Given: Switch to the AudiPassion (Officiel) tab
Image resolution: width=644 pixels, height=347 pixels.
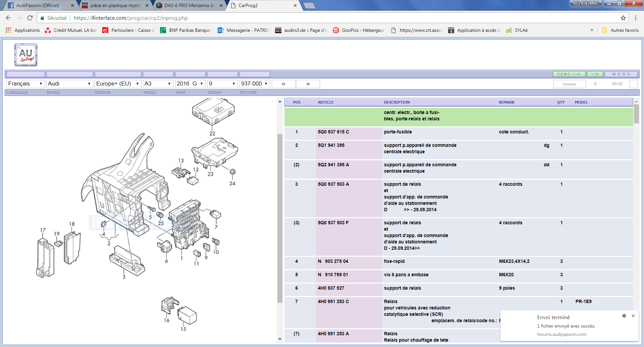Looking at the screenshot, I should tap(38, 5).
